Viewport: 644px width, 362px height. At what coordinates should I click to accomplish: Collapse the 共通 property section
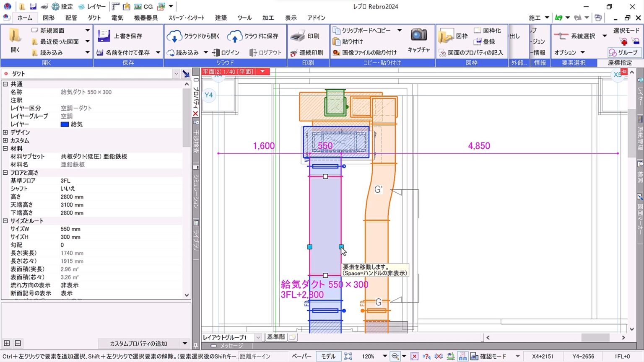pyautogui.click(x=5, y=84)
